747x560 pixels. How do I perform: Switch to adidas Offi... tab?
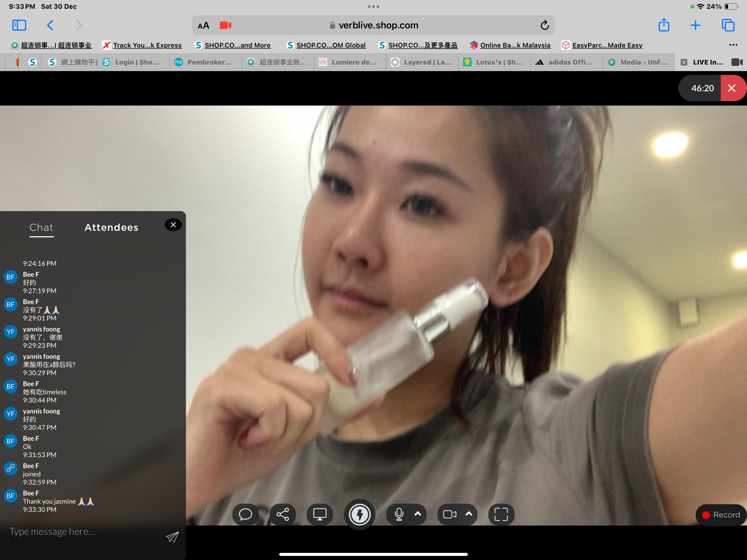(x=567, y=62)
